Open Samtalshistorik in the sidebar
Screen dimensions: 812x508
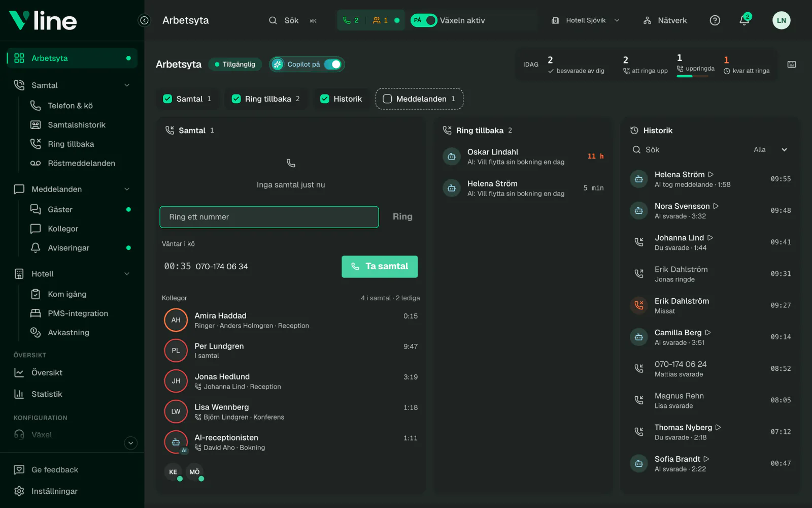77,125
